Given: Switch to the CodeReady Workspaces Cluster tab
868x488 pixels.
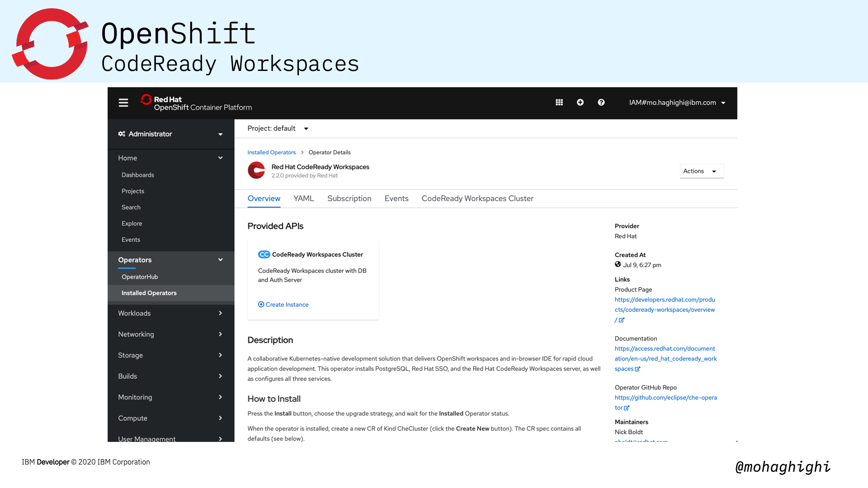Looking at the screenshot, I should click(477, 199).
